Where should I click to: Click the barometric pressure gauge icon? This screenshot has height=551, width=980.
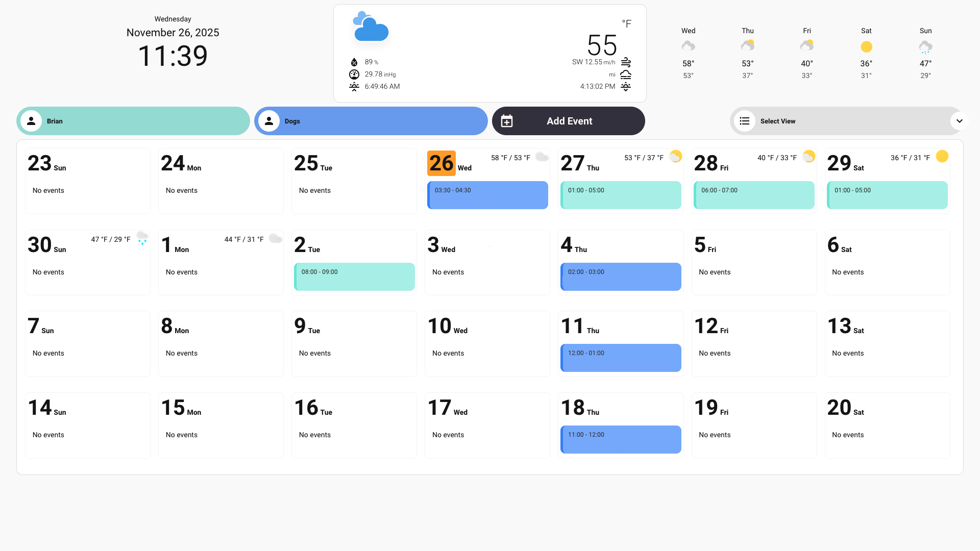tap(354, 74)
